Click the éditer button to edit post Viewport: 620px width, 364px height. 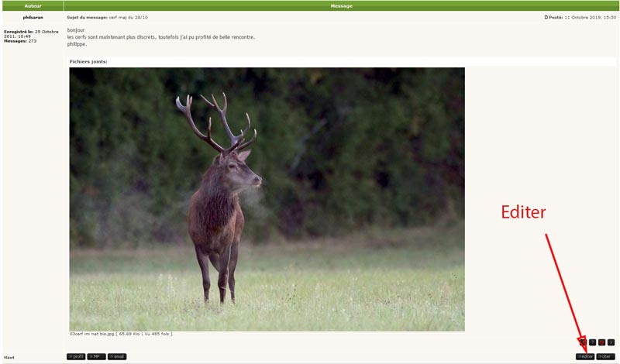(x=585, y=356)
